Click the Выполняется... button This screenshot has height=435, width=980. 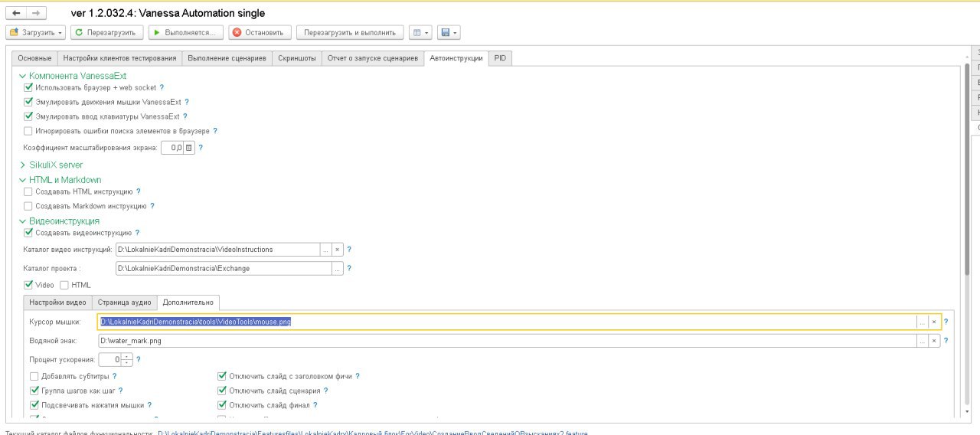coord(185,32)
